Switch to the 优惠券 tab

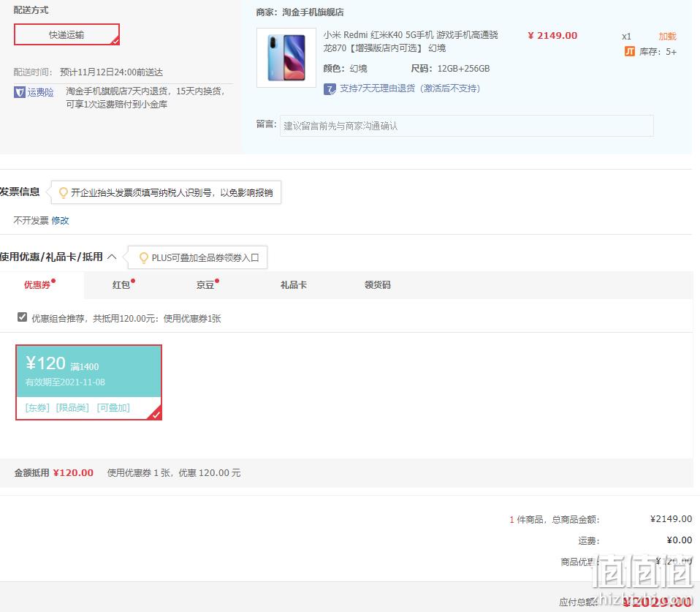(37, 284)
